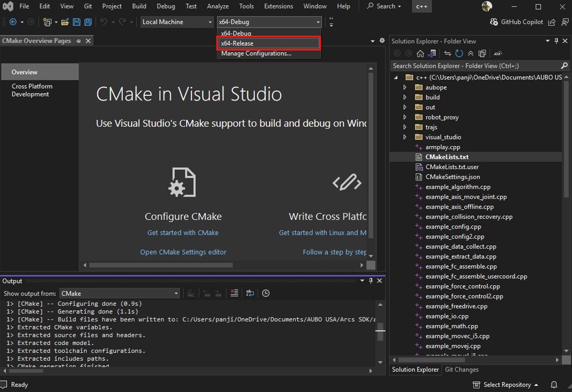The width and height of the screenshot is (572, 392).
Task: Toggle timestamps clock icon in Output
Action: 266,293
